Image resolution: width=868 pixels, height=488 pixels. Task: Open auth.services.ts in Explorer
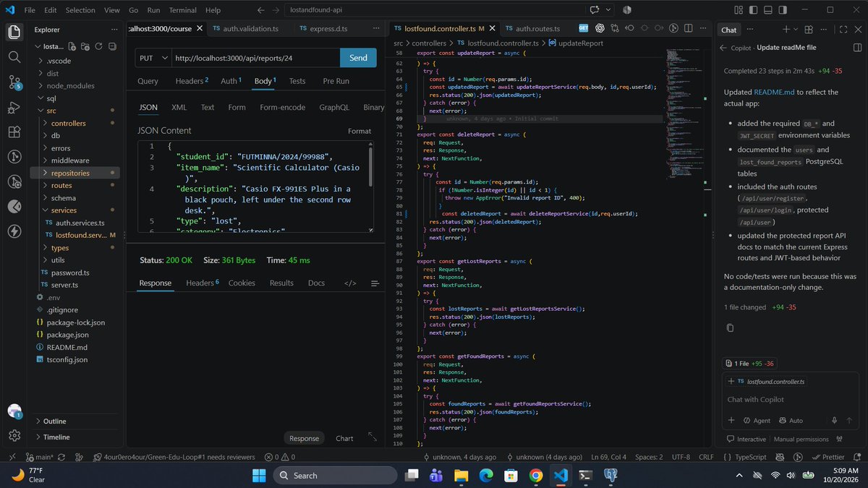[75, 223]
